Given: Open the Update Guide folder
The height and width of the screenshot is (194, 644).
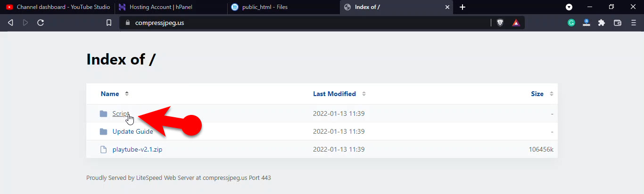Looking at the screenshot, I should pos(132,131).
